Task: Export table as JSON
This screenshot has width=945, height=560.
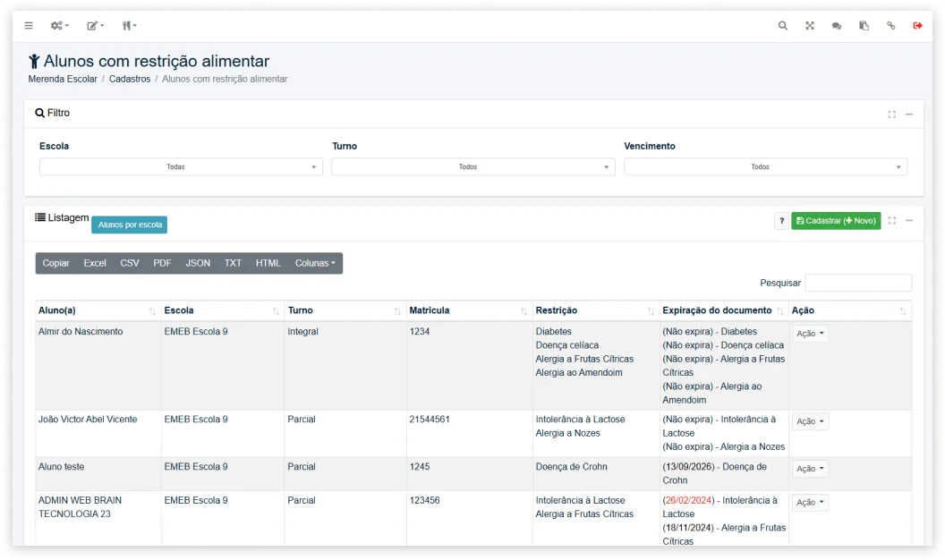Action: pos(198,263)
